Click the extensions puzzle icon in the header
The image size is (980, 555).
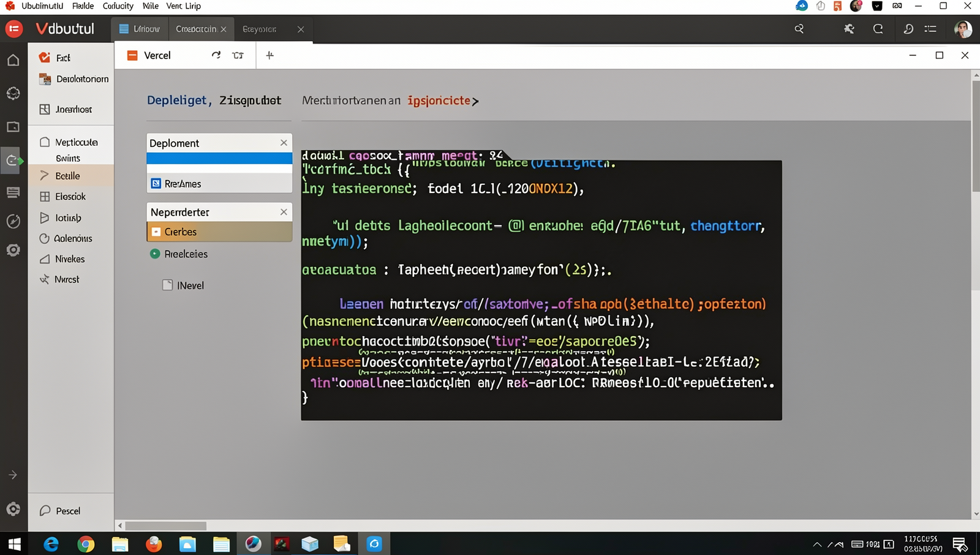click(849, 29)
